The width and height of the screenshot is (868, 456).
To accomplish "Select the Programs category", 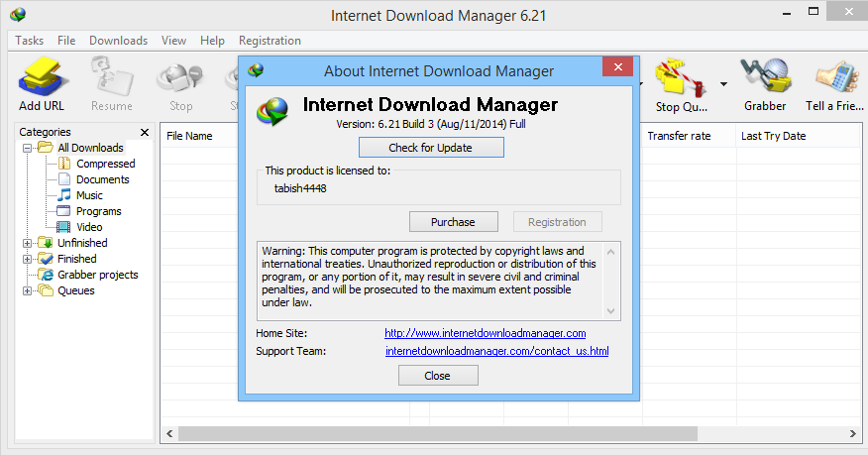I will (98, 211).
